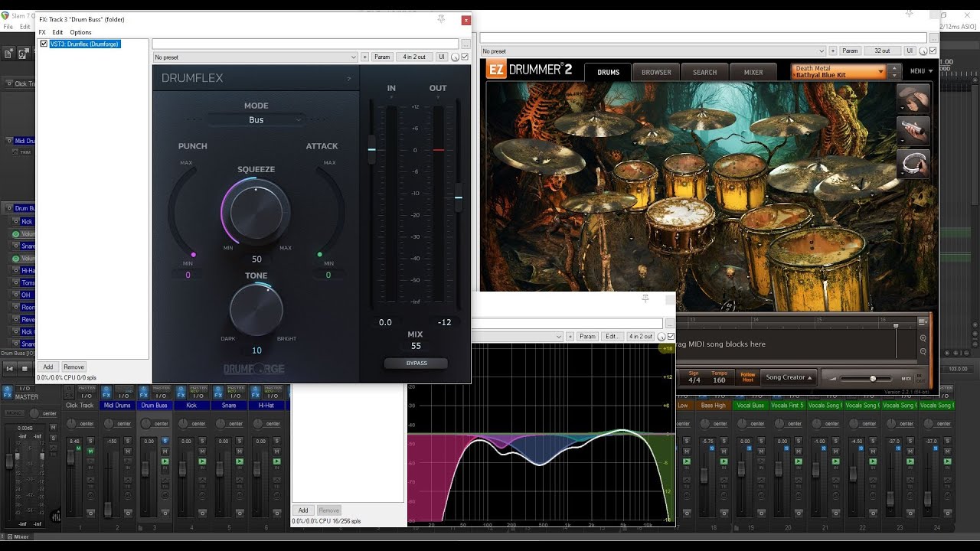Click plus button beside EZdrummer preset box
Screen dimensions: 980x551
832,51
